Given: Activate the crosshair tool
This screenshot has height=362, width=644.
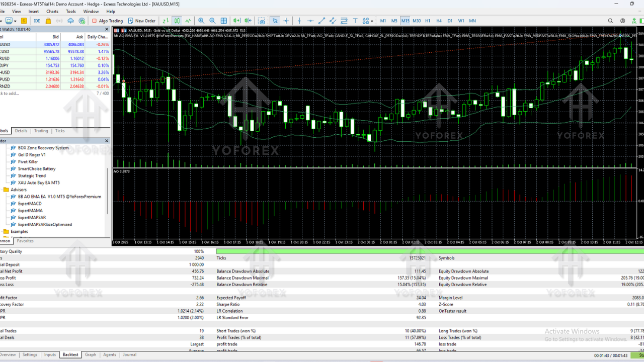Looking at the screenshot, I should pyautogui.click(x=287, y=21).
